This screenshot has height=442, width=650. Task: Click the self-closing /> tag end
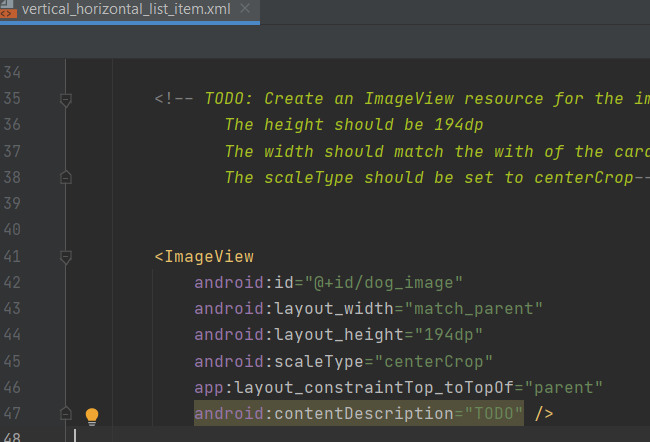(x=544, y=413)
